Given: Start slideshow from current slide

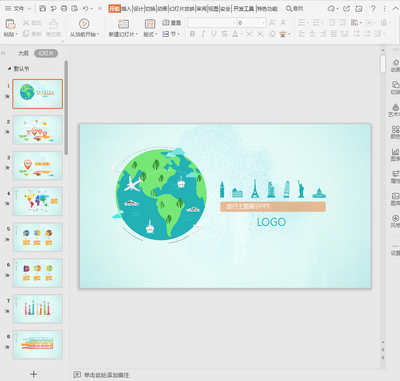Looking at the screenshot, I should tap(84, 24).
